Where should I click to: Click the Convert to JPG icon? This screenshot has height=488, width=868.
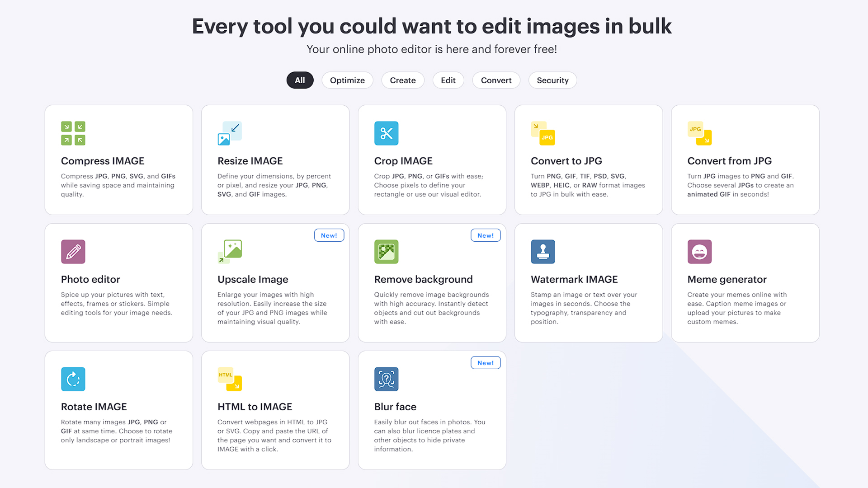[x=543, y=133]
